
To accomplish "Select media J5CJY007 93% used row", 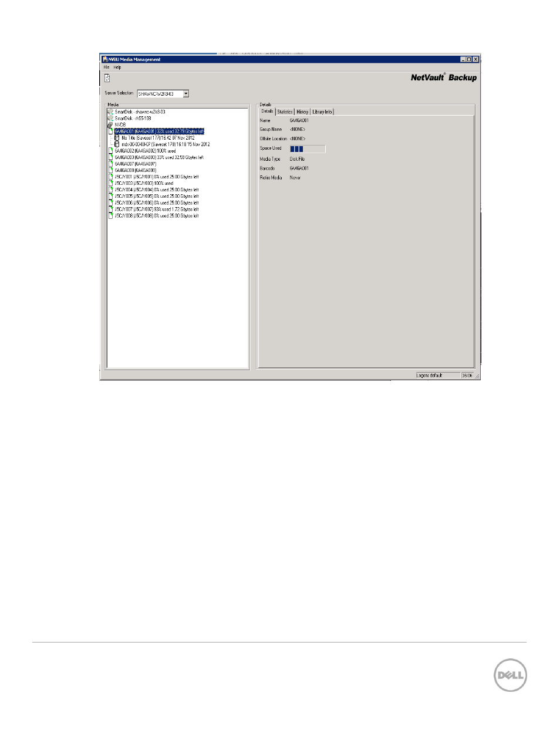I will click(x=157, y=209).
